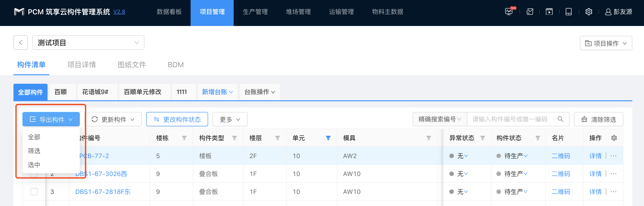Viewport: 644px width, 206px height.
Task: Expand the 台账操作 dropdown
Action: pos(260,92)
